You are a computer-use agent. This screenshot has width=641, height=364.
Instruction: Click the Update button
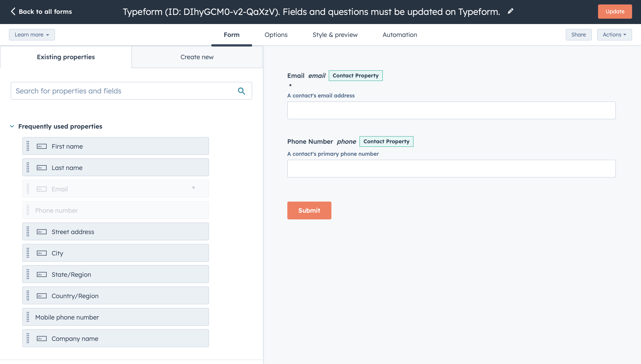tap(615, 12)
